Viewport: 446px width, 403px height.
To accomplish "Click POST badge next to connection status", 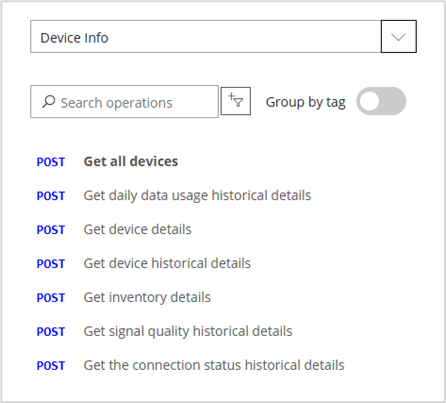I will pyautogui.click(x=51, y=366).
